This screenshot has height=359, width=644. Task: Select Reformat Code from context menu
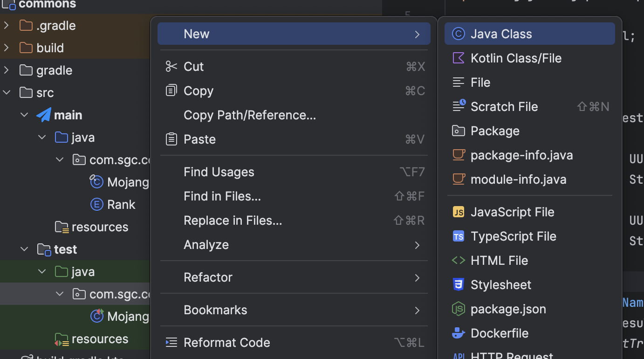(227, 343)
